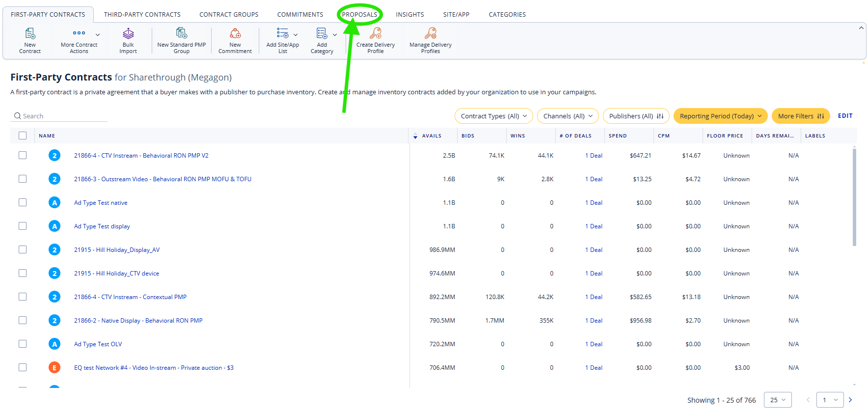Click Create Delivery Profile icon
The width and height of the screenshot is (868, 413).
pos(376,33)
